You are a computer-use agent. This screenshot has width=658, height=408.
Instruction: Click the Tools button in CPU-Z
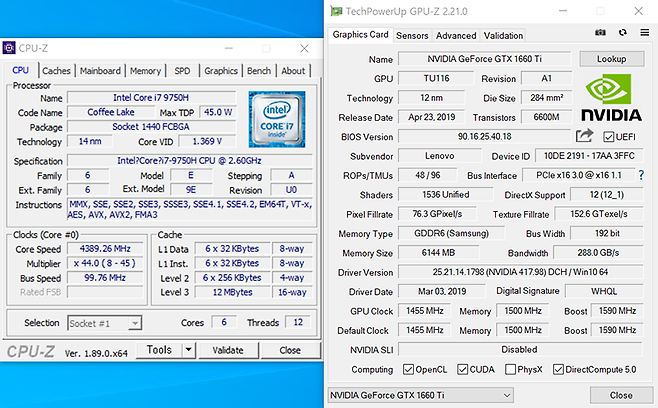[x=159, y=350]
